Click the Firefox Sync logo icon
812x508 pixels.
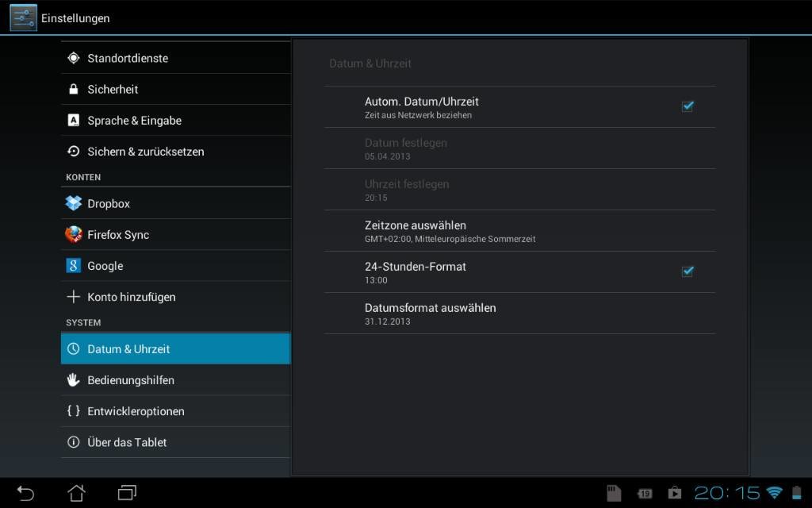click(74, 234)
